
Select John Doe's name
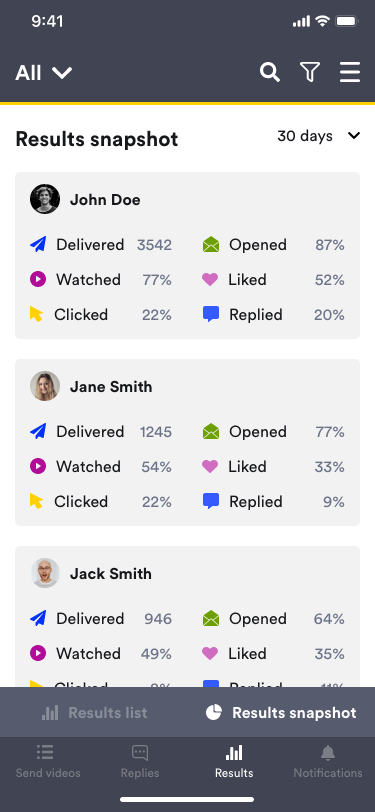(105, 200)
